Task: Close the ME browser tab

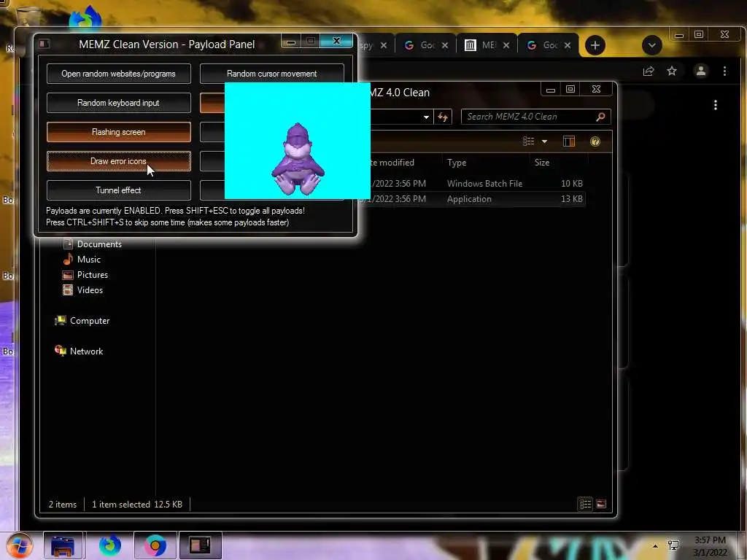Action: pyautogui.click(x=506, y=45)
